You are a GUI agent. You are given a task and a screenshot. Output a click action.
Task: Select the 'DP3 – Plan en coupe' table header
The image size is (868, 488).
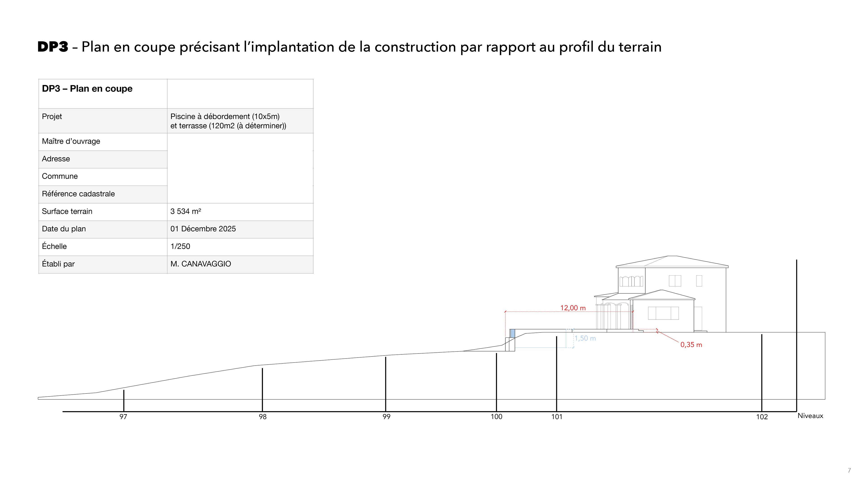pyautogui.click(x=87, y=89)
